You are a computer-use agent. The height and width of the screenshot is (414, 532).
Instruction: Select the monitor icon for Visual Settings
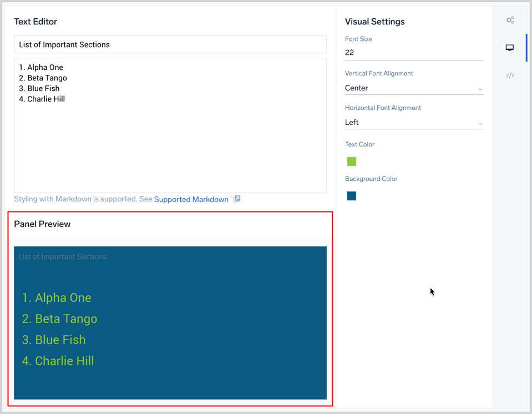(509, 47)
